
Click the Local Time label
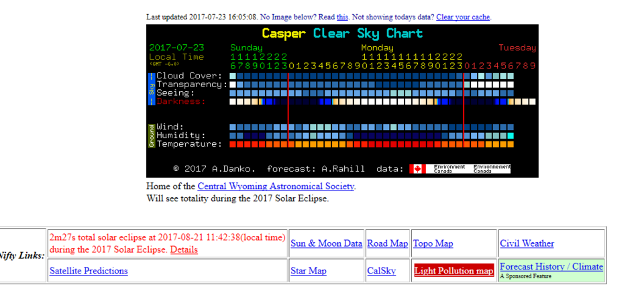click(176, 56)
